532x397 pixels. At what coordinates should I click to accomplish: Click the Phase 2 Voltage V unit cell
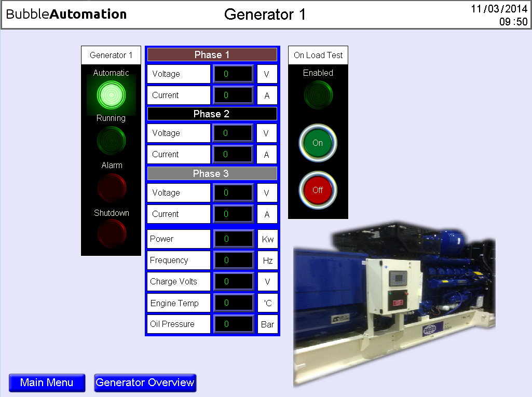(267, 133)
